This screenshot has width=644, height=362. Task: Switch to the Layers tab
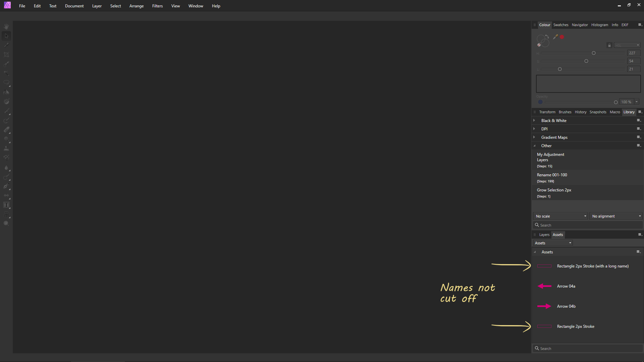(x=544, y=235)
